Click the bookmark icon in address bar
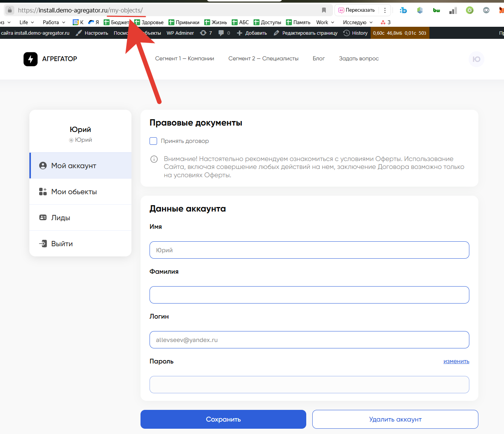The image size is (504, 434). 324,10
